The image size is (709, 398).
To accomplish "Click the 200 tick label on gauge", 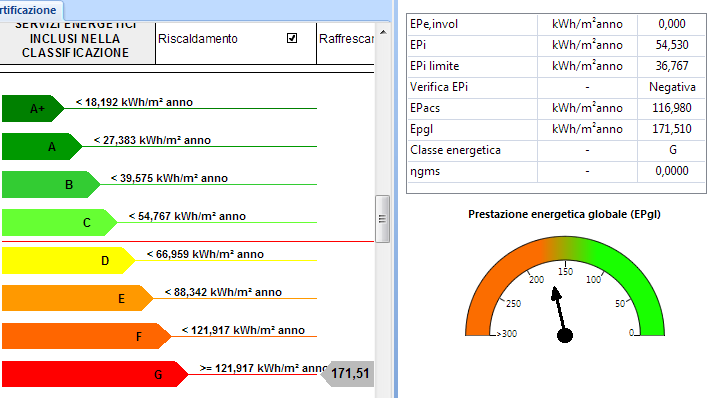I will (536, 280).
